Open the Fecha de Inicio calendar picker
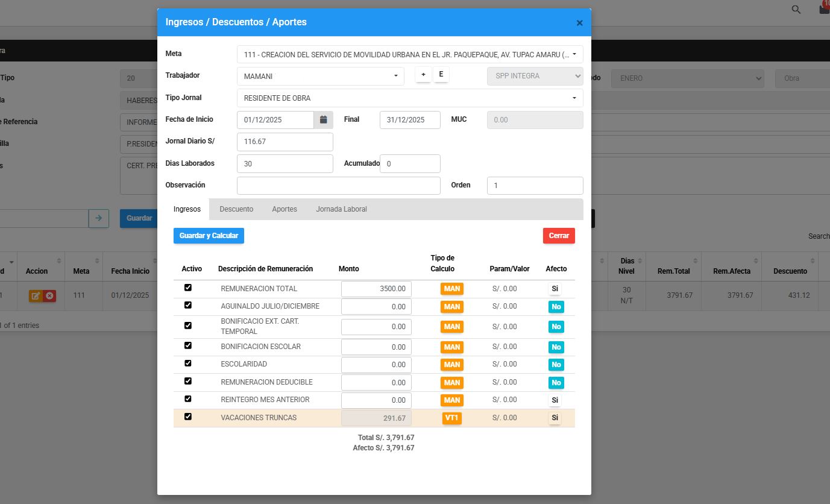Image resolution: width=830 pixels, height=504 pixels. (323, 120)
